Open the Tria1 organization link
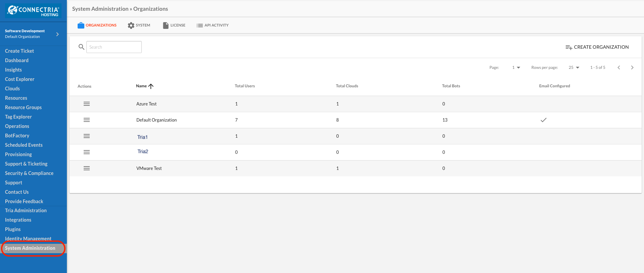 (142, 137)
